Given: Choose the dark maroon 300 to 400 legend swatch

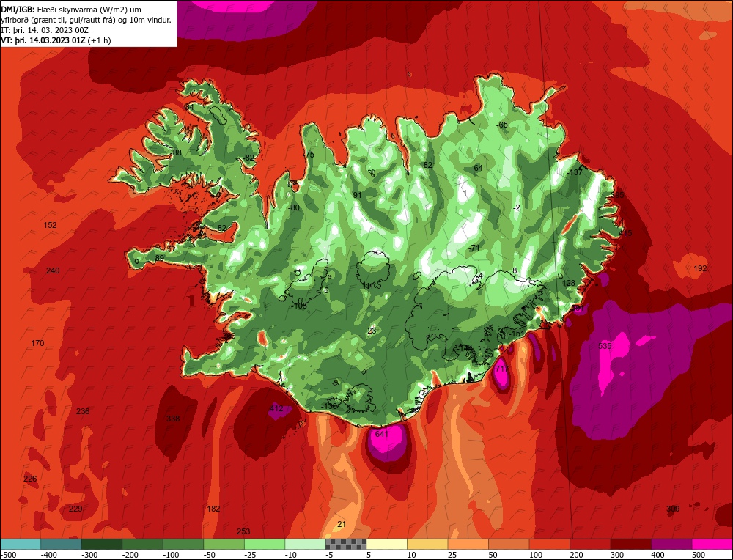Looking at the screenshot, I should [631, 544].
